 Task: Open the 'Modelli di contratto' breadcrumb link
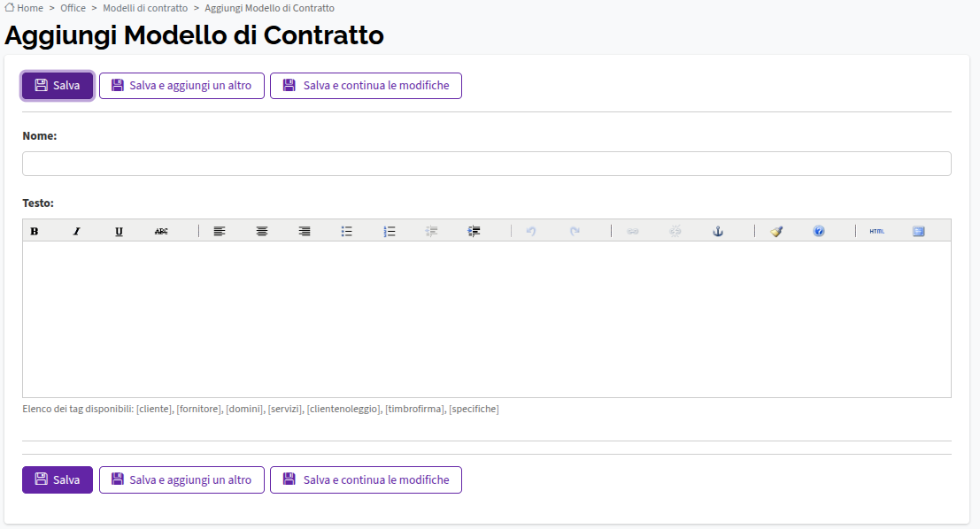coord(145,8)
